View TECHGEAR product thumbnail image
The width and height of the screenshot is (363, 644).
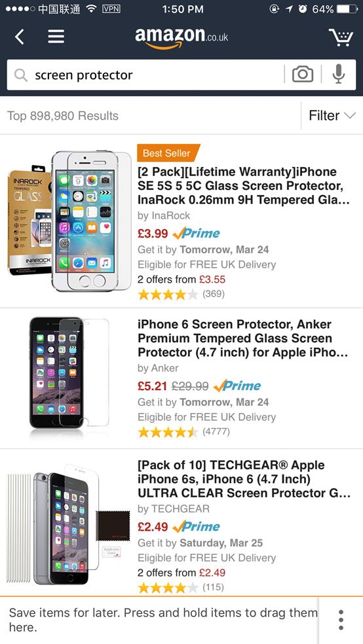click(68, 524)
